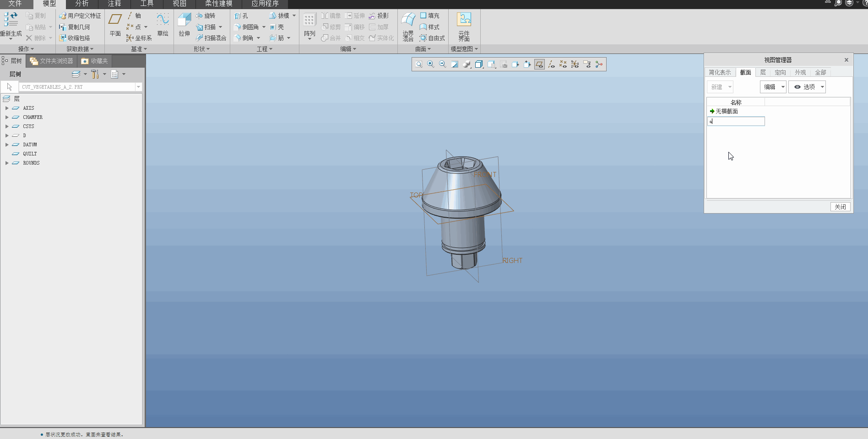Open Component Interface (元件界面)

click(x=464, y=27)
